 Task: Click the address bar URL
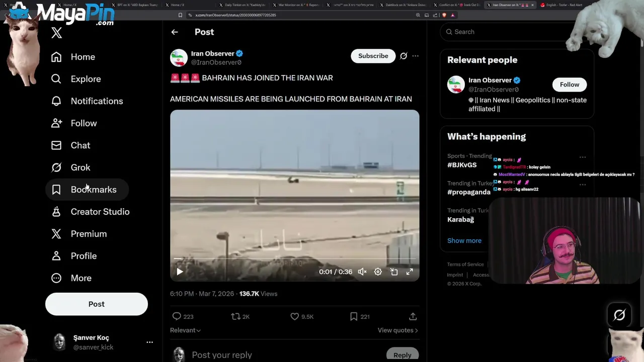point(235,15)
